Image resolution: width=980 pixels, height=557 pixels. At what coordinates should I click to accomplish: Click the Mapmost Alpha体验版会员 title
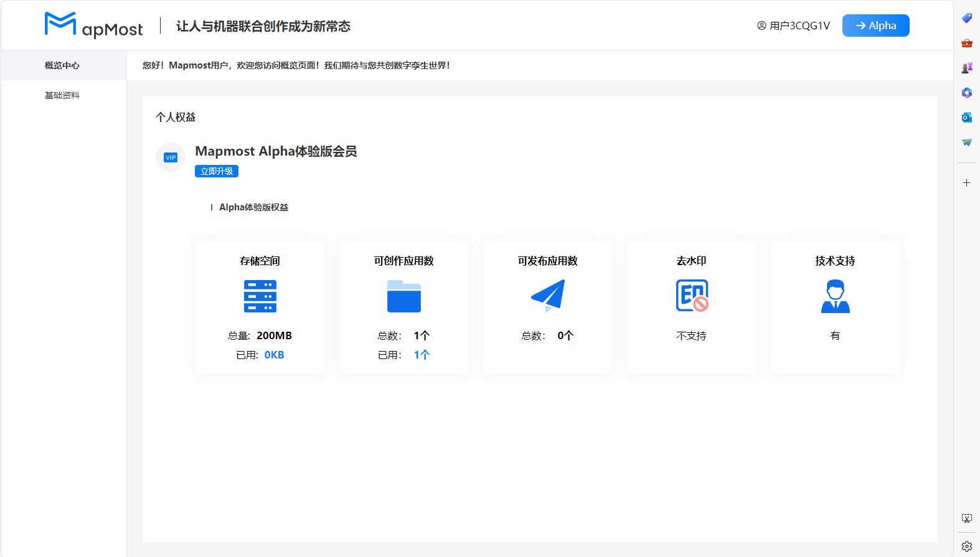pos(276,151)
